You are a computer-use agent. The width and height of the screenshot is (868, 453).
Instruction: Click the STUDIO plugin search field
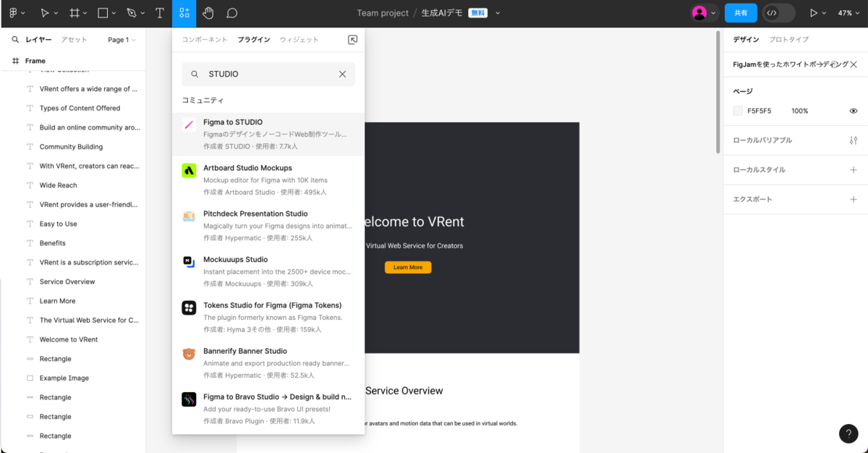coord(268,74)
